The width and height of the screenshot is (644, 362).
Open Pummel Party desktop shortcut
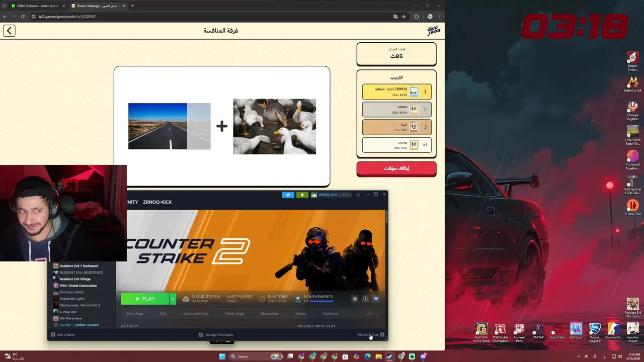tap(519, 333)
